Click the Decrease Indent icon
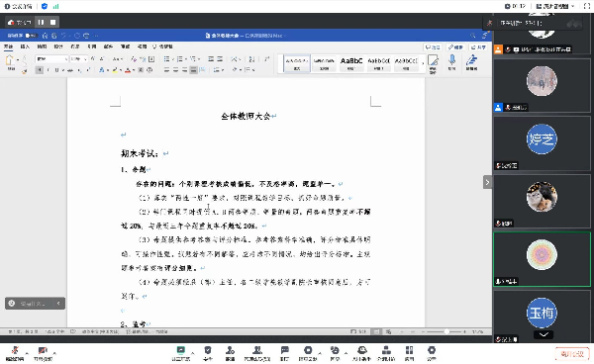 pos(211,59)
